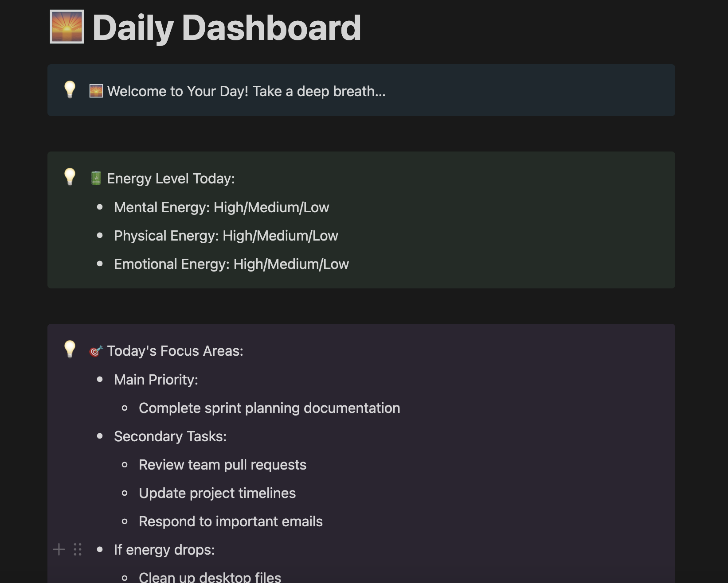This screenshot has height=583, width=728.
Task: Click the battery emoji before Energy Level Today
Action: pos(96,179)
